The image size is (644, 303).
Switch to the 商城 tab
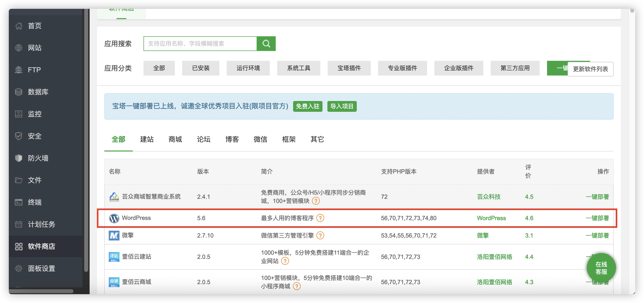[175, 139]
